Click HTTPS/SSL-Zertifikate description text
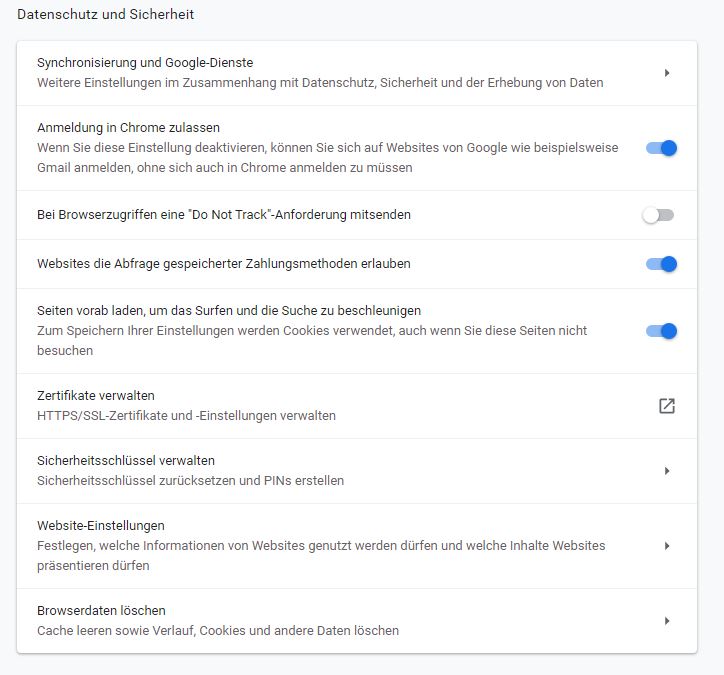Screen dimensions: 724x675 click(186, 416)
